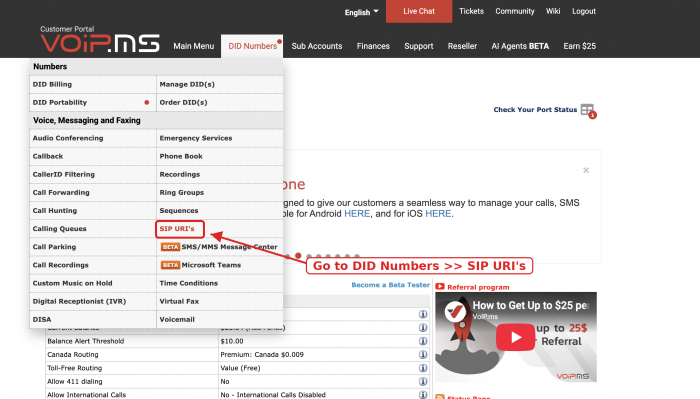Click the Check Your Port Status link

(x=535, y=109)
